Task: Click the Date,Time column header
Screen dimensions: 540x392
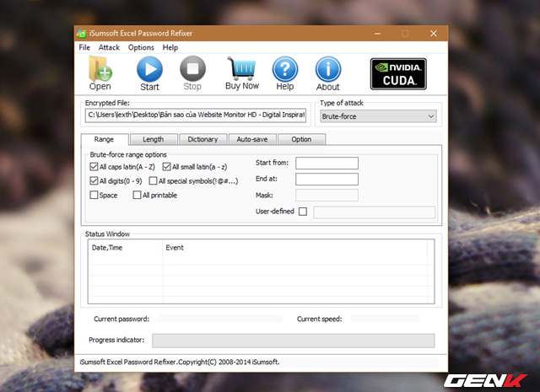Action: [125, 248]
